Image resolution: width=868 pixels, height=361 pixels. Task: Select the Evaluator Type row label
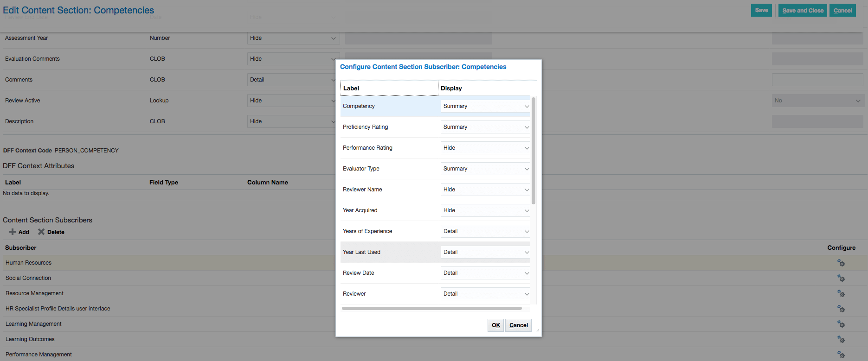coord(361,169)
